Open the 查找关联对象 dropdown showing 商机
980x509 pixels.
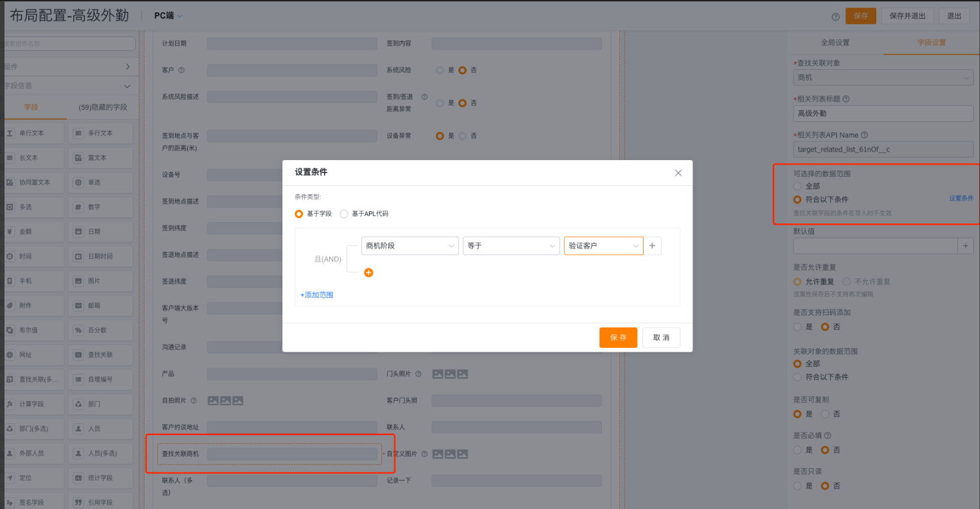click(883, 77)
